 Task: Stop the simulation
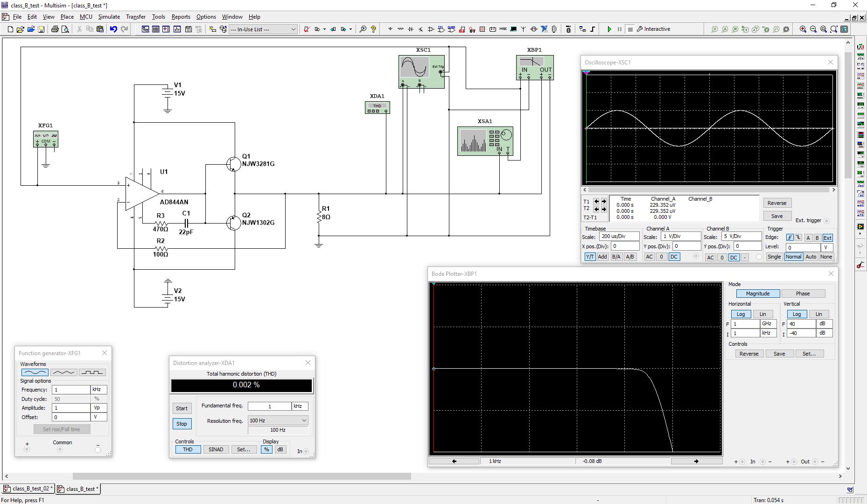coord(630,29)
